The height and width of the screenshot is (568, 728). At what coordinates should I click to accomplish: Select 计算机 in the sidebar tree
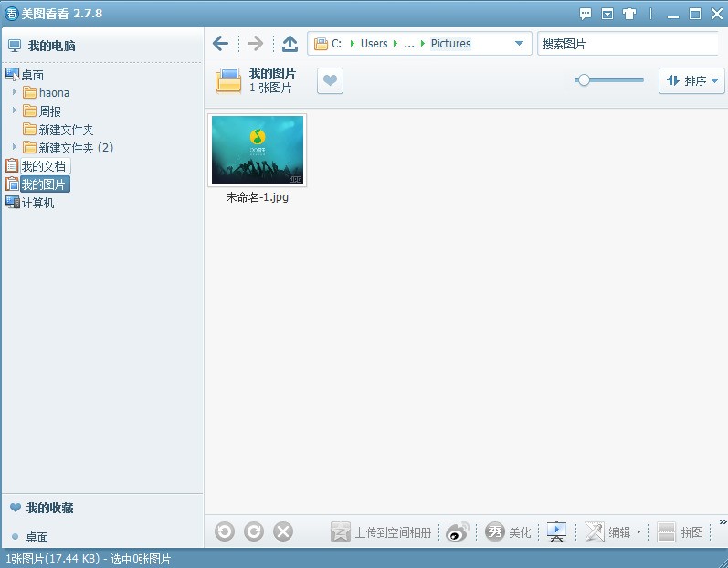tap(37, 203)
